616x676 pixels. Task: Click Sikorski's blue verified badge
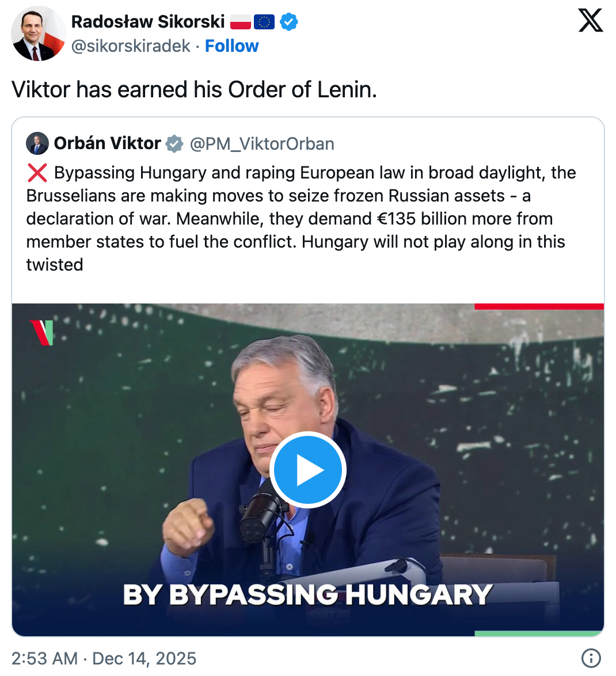pyautogui.click(x=289, y=22)
